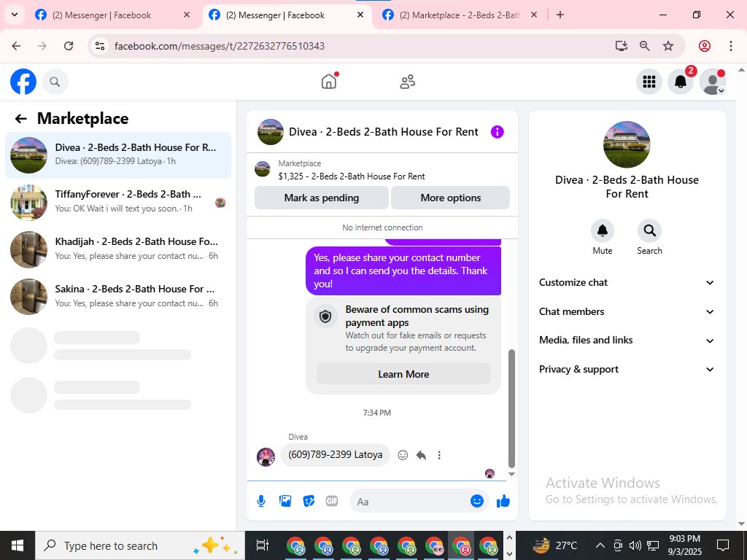The width and height of the screenshot is (747, 560).
Task: Attach a file with the photo icon
Action: coord(285,501)
